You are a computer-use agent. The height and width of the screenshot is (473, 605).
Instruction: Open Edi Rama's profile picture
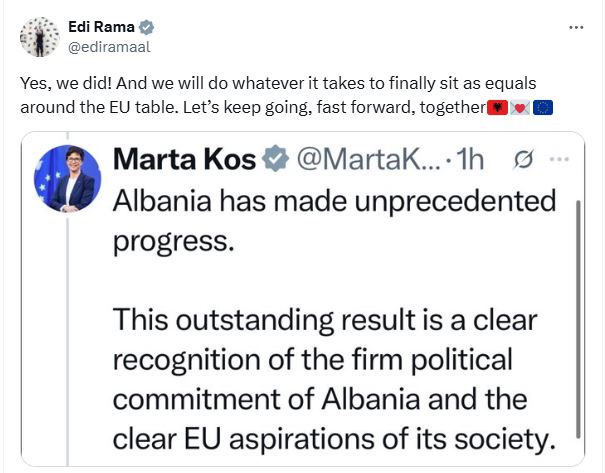click(40, 36)
